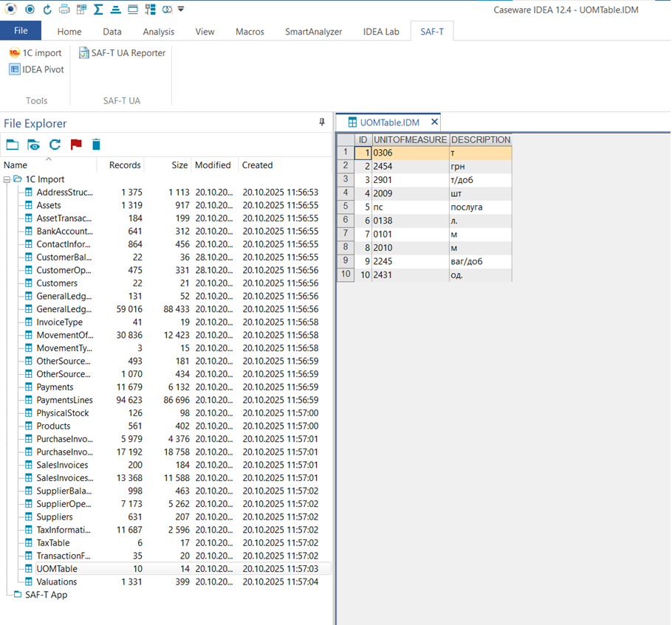Viewport: 672px width, 625px height.
Task: Click the cell with description 'послуга'
Action: click(x=481, y=207)
